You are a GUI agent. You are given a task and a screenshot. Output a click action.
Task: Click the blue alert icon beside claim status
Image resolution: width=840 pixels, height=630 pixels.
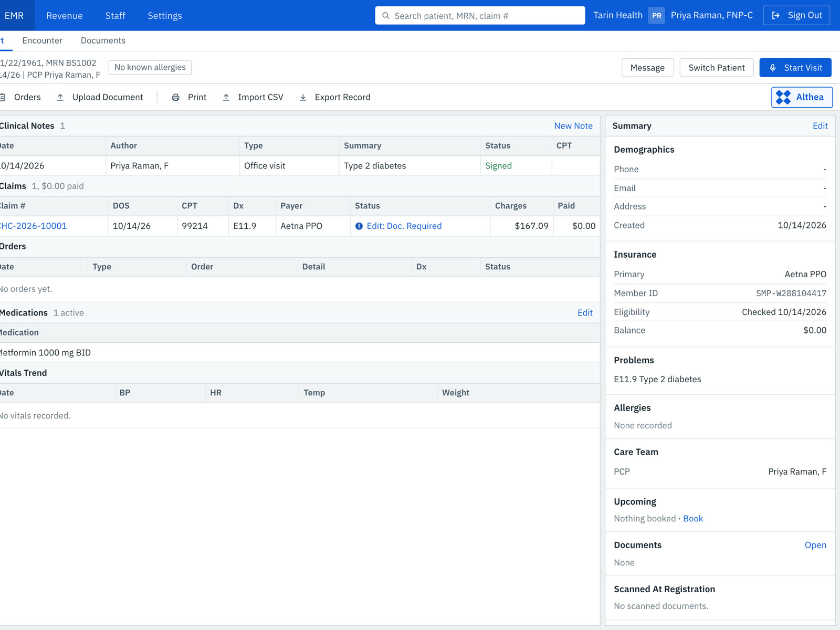pos(359,226)
